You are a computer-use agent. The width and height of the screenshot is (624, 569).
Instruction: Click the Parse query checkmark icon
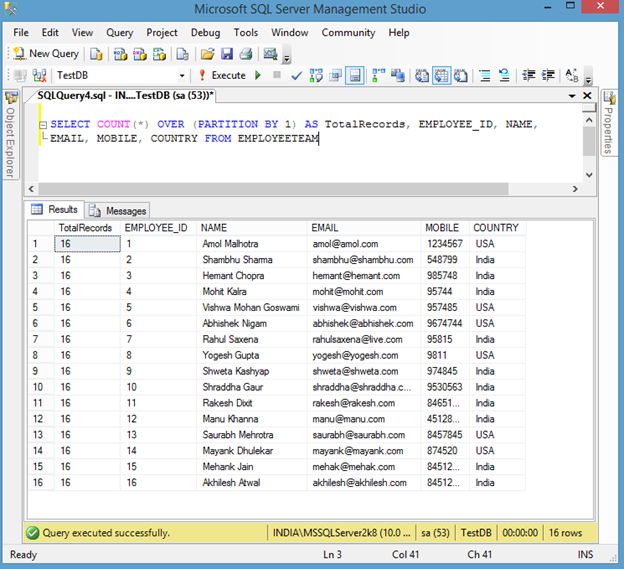pos(296,75)
